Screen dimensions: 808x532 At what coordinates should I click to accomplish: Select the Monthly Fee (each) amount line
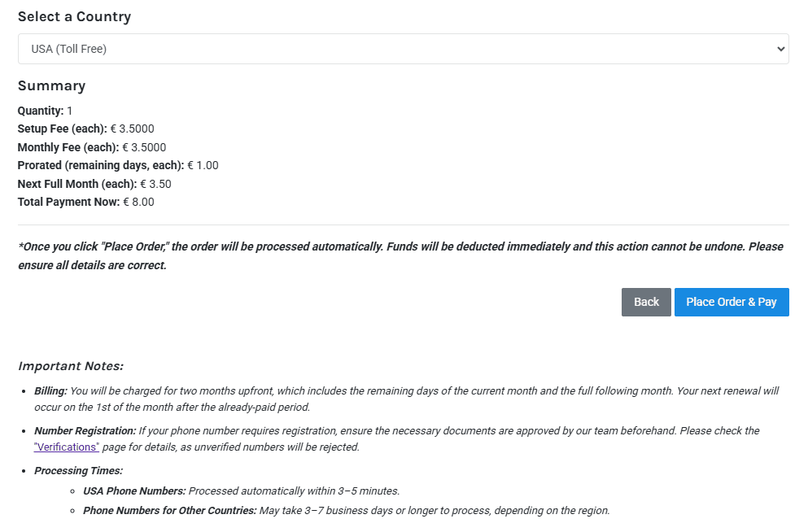tap(92, 147)
